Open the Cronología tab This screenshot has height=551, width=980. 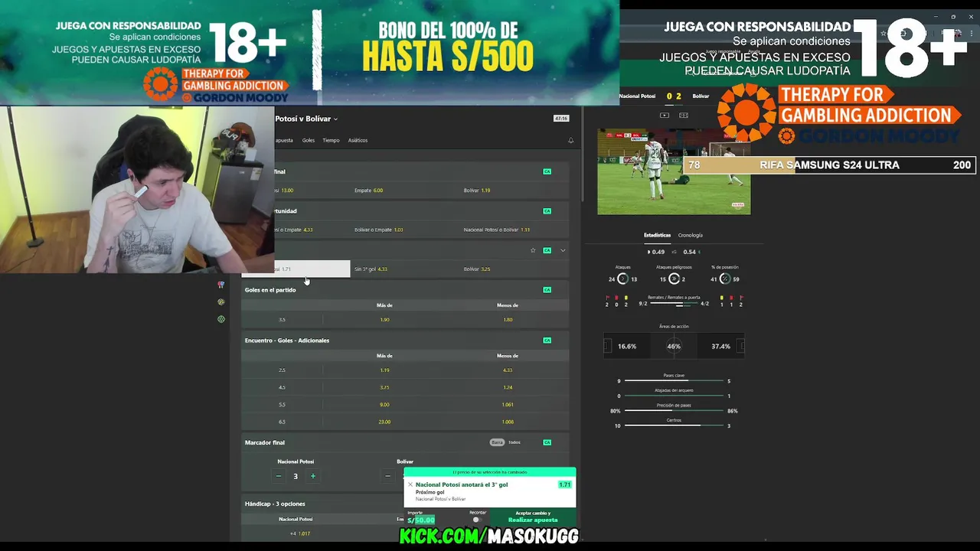[690, 235]
